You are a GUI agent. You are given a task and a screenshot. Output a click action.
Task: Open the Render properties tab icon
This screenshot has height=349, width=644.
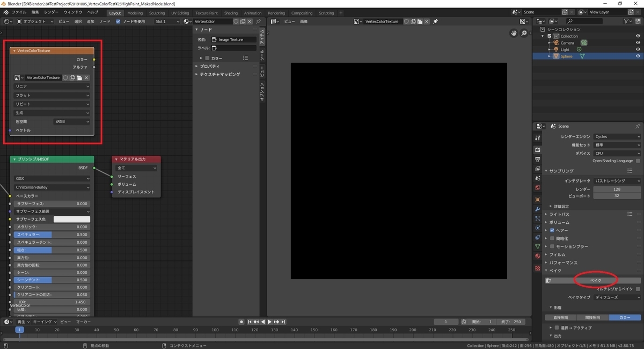[538, 150]
